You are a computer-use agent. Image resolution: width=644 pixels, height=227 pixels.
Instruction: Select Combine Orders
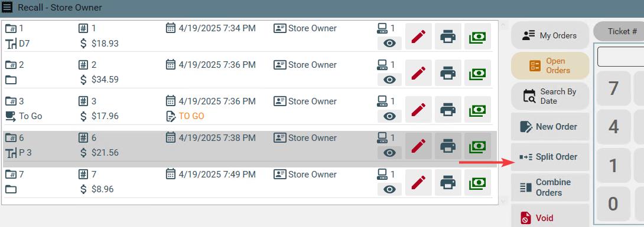(x=550, y=187)
